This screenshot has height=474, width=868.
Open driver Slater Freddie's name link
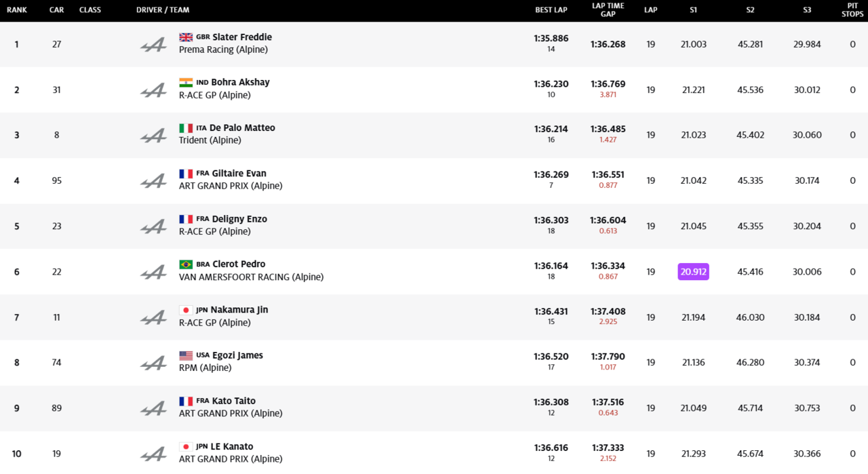(242, 37)
